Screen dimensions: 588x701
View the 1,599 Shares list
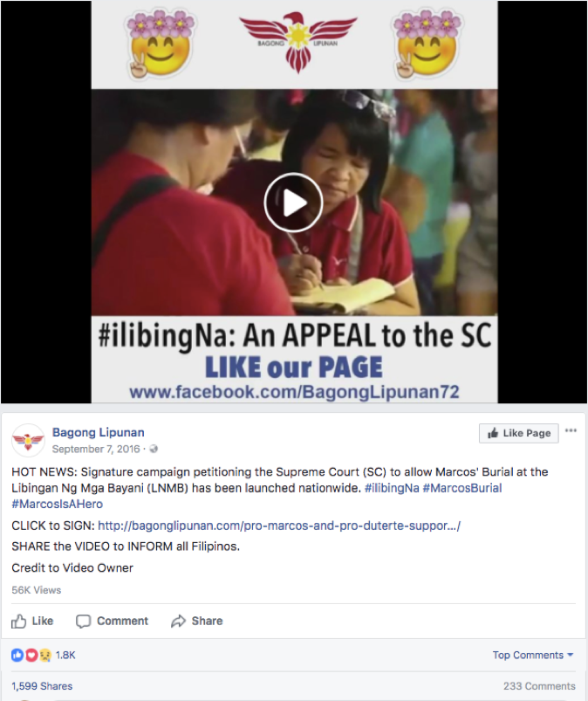[42, 686]
